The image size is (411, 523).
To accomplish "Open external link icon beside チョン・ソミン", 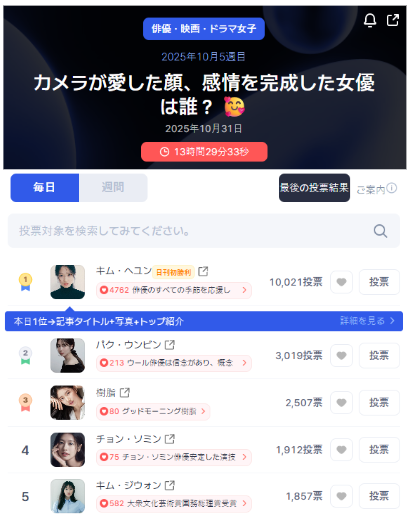I will [x=170, y=439].
